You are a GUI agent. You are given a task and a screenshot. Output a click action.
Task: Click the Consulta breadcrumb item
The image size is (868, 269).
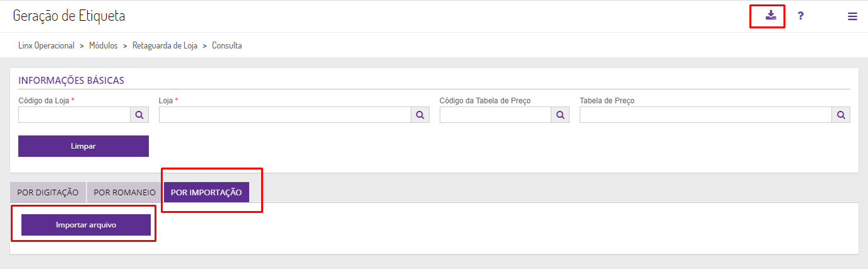coord(226,46)
